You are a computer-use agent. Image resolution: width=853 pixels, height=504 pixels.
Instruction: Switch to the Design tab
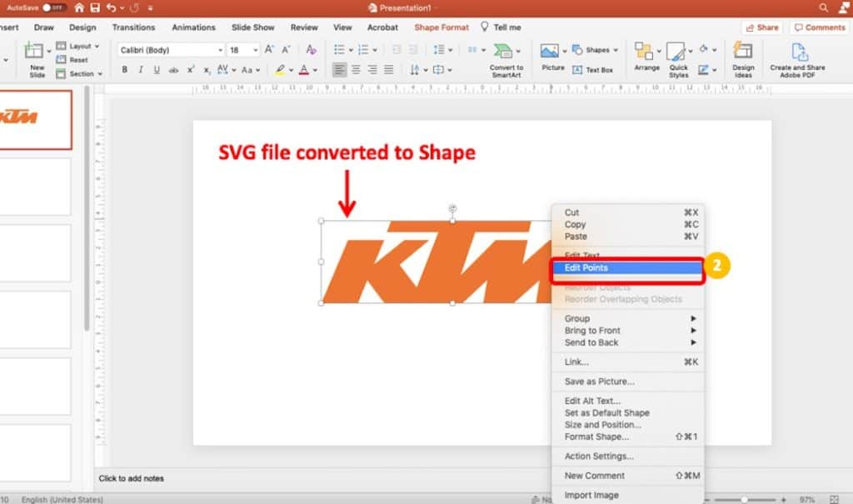point(82,27)
